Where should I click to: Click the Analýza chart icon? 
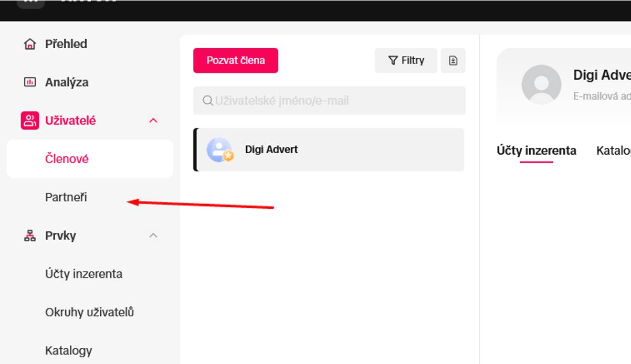(x=30, y=82)
